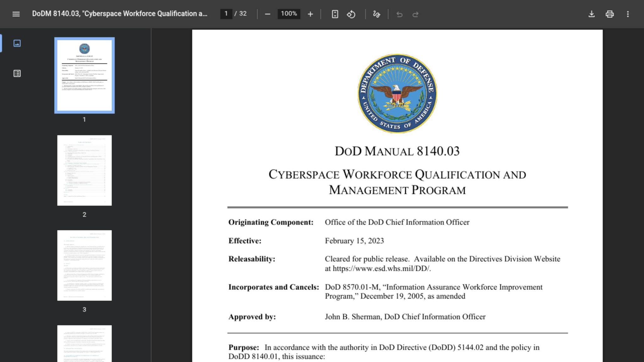This screenshot has height=362, width=644.
Task: Edit the 100% zoom level field
Action: pyautogui.click(x=289, y=14)
